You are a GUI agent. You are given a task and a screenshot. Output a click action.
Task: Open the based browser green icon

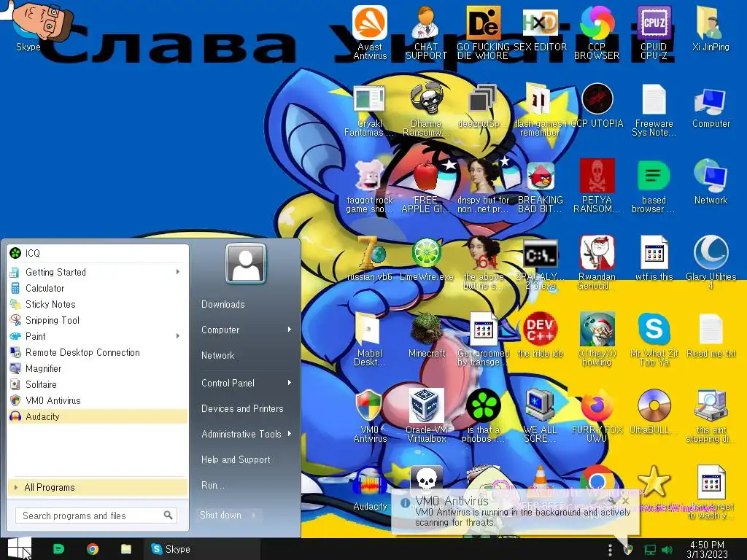click(x=654, y=186)
